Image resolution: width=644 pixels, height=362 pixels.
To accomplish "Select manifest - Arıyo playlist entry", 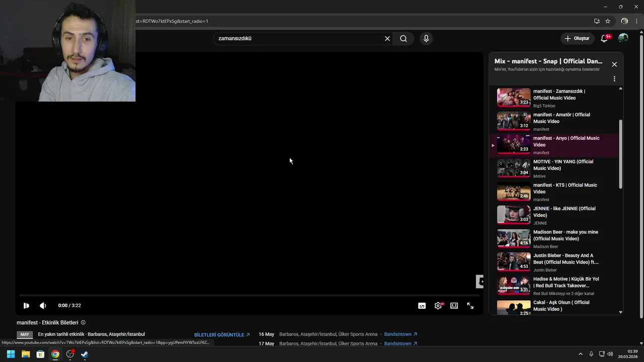I will pyautogui.click(x=554, y=145).
